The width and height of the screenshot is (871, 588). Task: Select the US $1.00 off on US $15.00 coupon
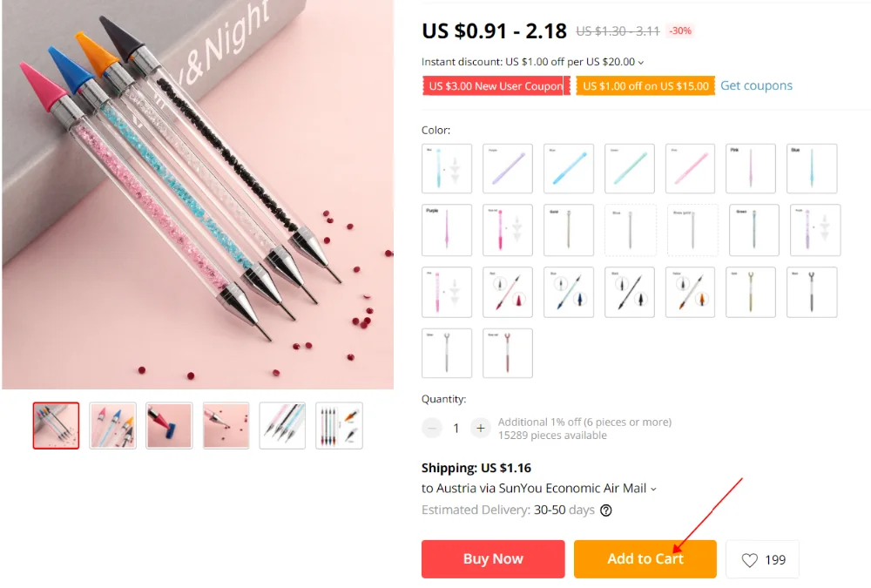(645, 86)
